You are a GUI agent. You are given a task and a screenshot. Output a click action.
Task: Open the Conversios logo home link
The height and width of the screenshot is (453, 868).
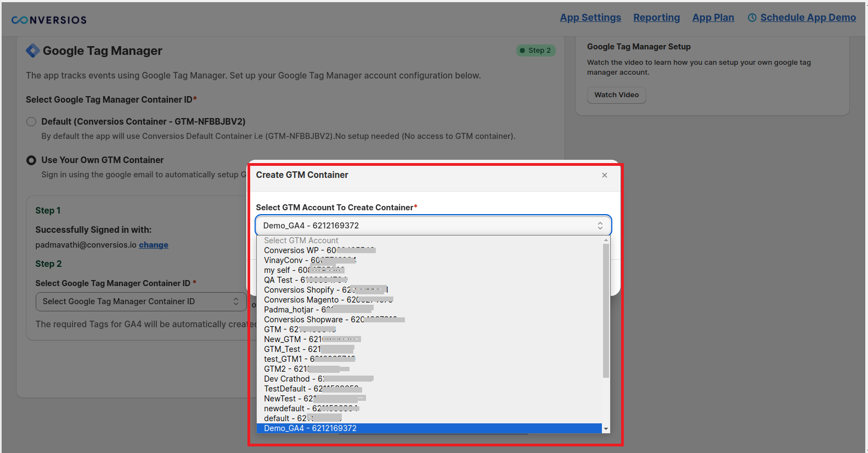(49, 20)
